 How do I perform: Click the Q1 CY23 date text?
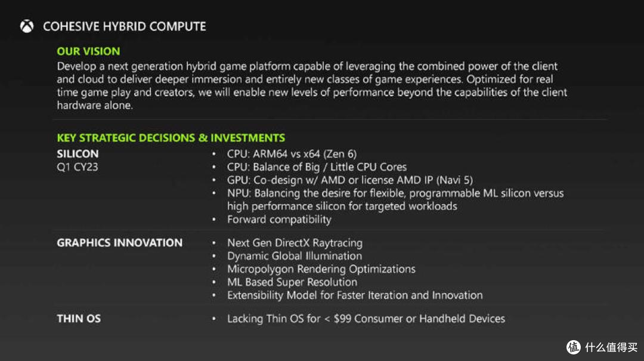coord(78,167)
